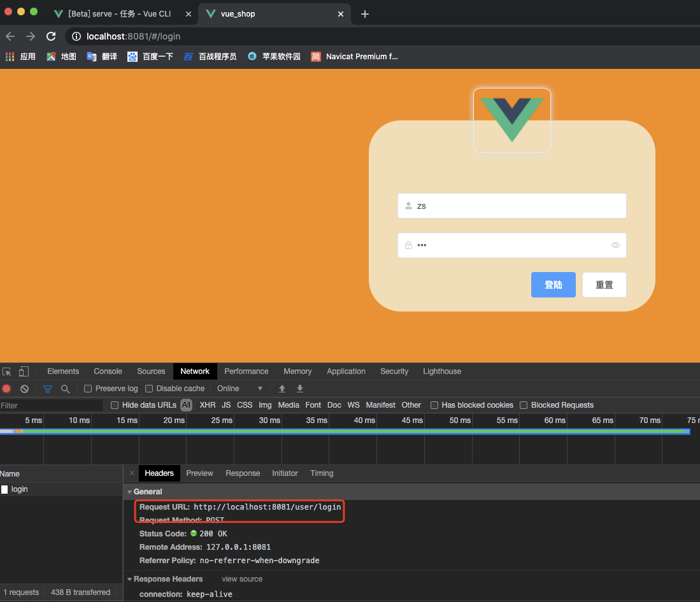Screen dimensions: 700x602
Task: Open the 百战程序员 bookmark
Action: point(210,57)
